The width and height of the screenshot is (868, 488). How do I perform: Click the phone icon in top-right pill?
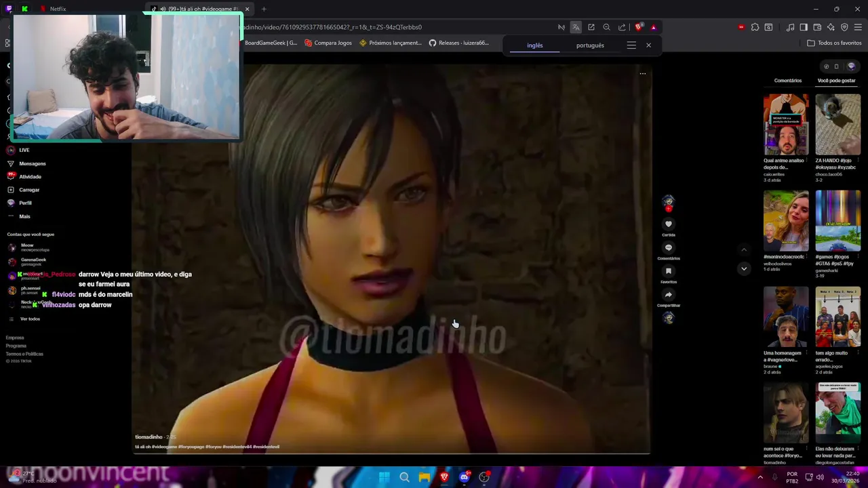(837, 66)
